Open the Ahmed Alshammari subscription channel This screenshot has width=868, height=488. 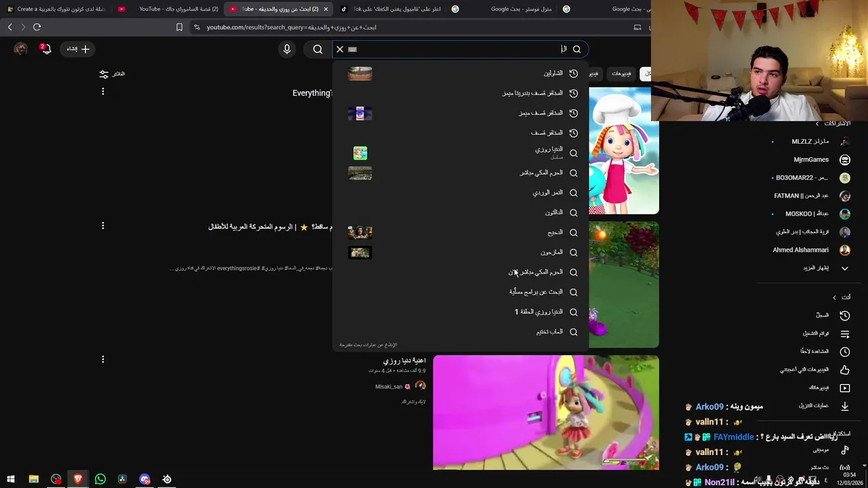tap(811, 250)
